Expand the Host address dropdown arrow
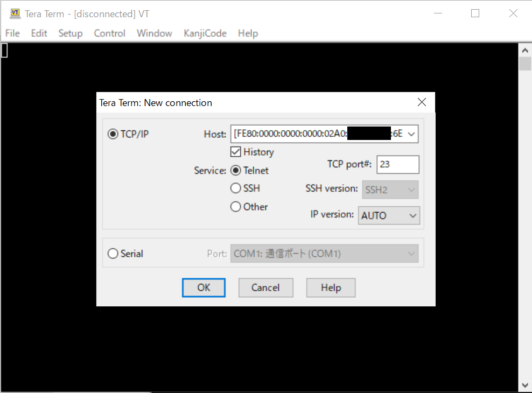The image size is (532, 393). (x=411, y=134)
